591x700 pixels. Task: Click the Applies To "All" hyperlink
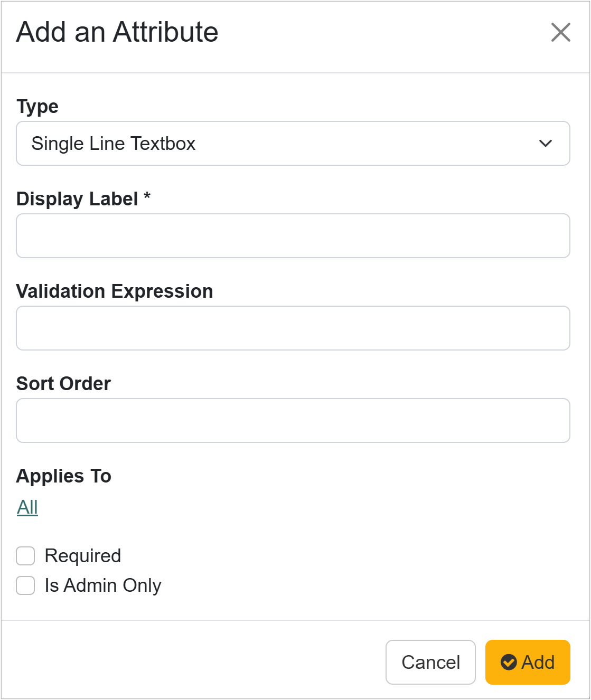26,506
